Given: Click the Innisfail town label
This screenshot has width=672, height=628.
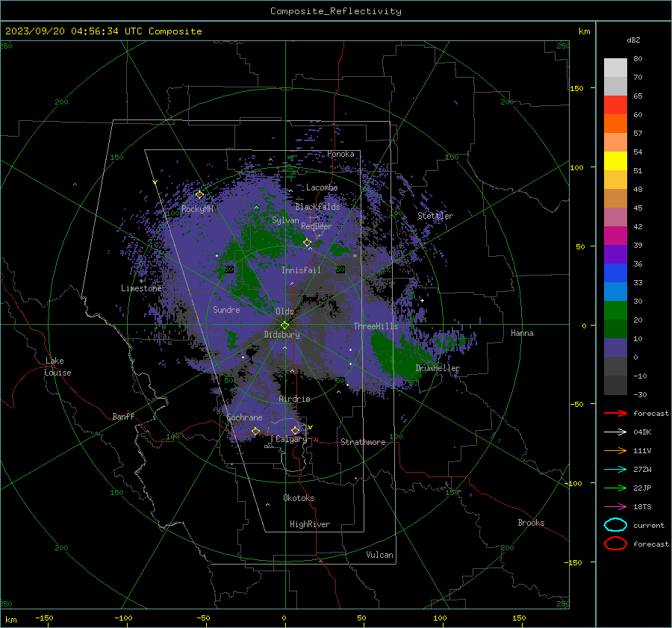Looking at the screenshot, I should [x=301, y=270].
